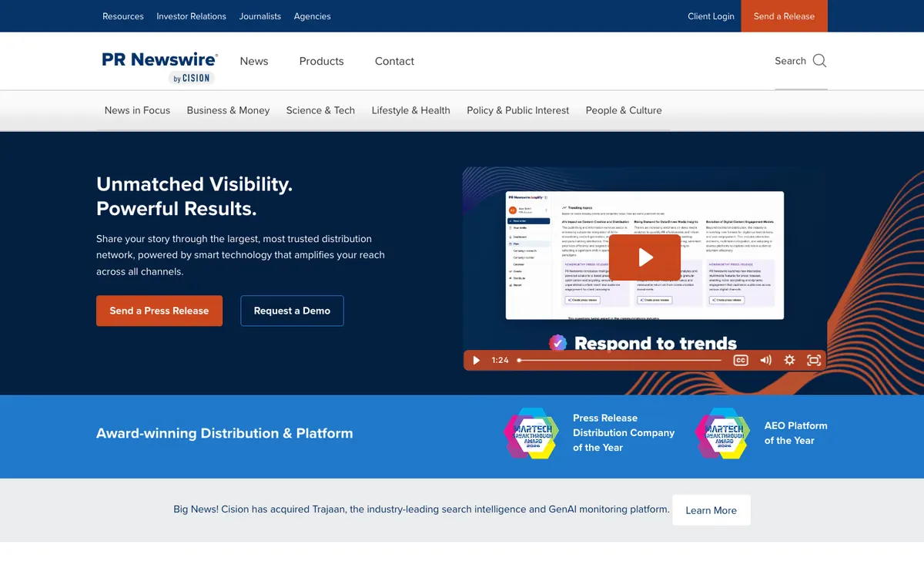The height and width of the screenshot is (578, 924).
Task: Select News in Focus category
Action: point(137,110)
